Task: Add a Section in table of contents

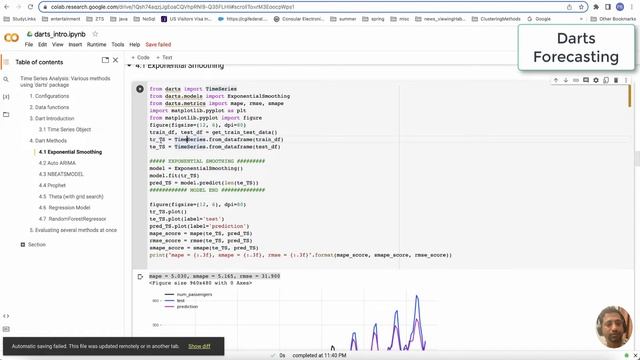Action: tap(33, 244)
